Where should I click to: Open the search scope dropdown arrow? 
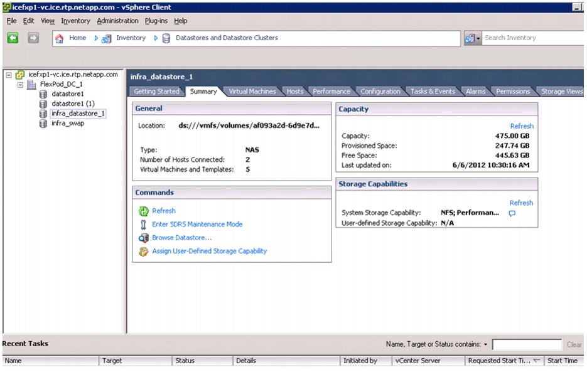478,38
